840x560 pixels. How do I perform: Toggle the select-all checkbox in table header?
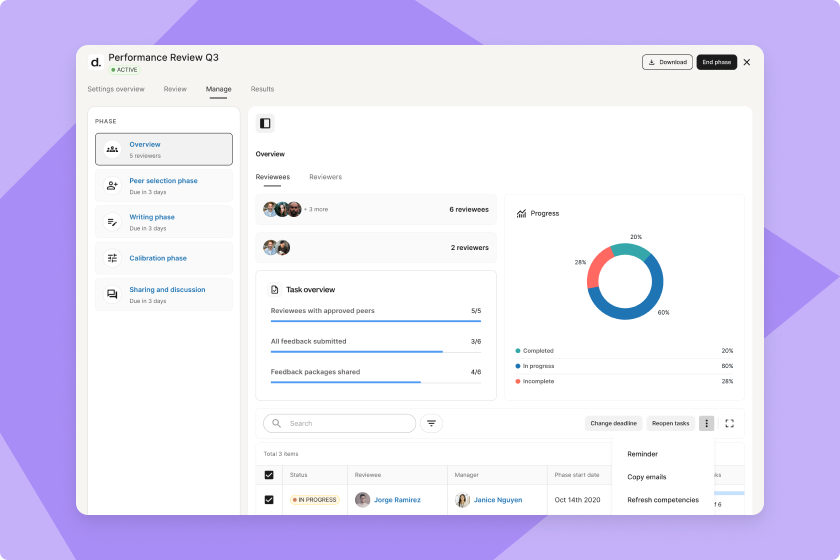click(269, 475)
